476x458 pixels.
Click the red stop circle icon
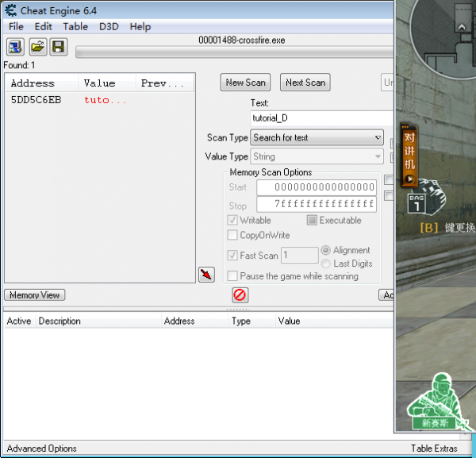point(240,295)
